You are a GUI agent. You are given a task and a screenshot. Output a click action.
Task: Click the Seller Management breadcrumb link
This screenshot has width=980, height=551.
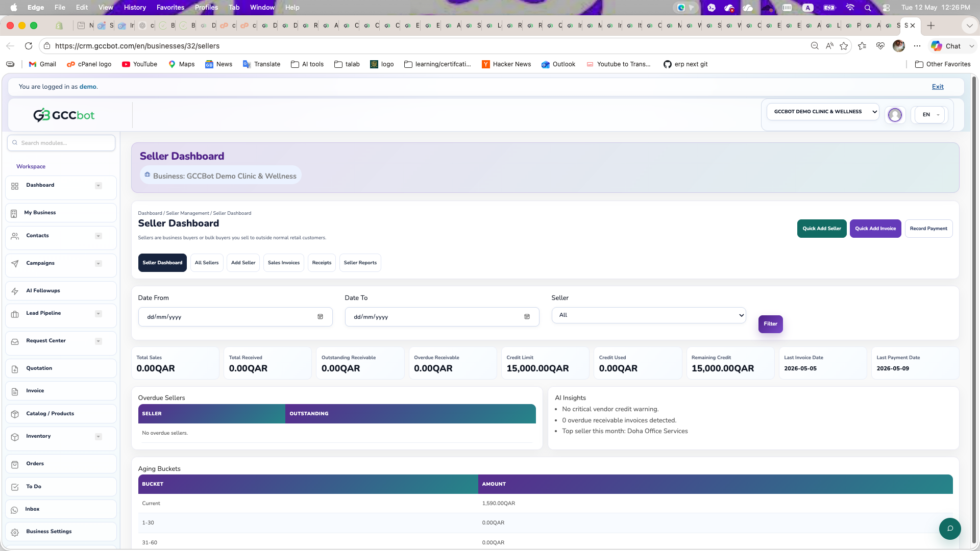coord(187,213)
